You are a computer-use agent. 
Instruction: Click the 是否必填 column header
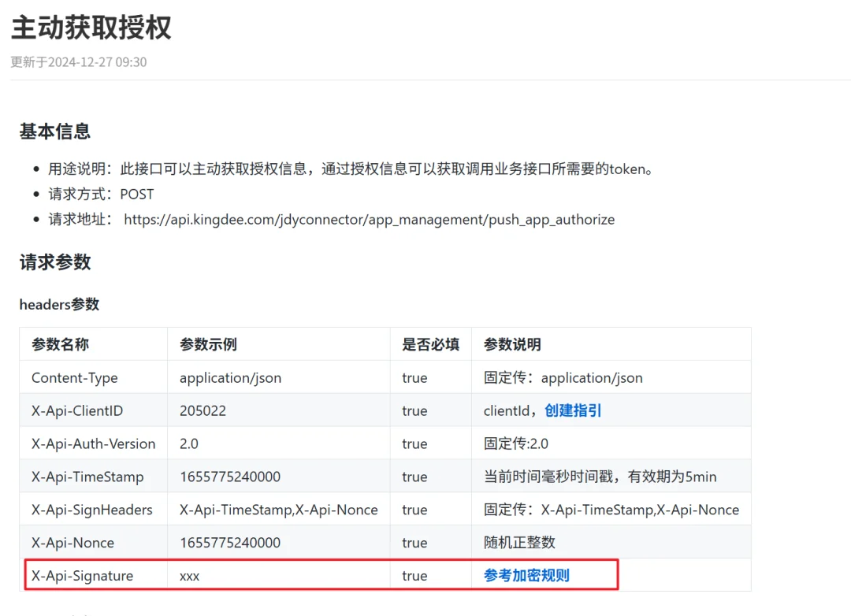(431, 345)
